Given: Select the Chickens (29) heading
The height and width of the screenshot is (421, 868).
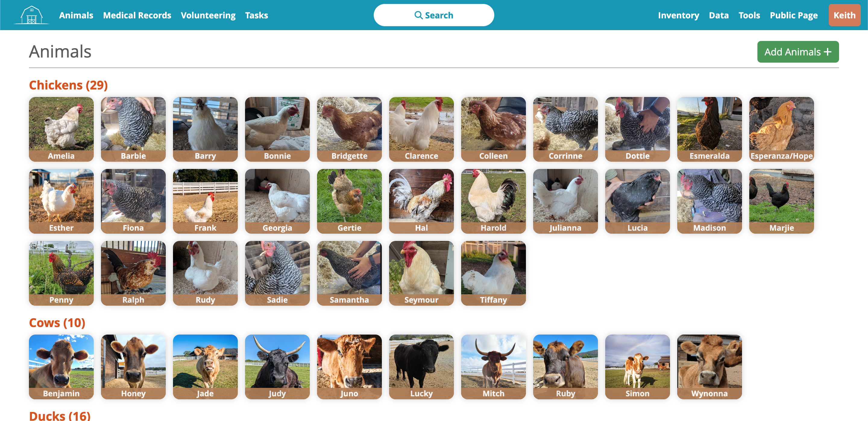Looking at the screenshot, I should pos(68,85).
